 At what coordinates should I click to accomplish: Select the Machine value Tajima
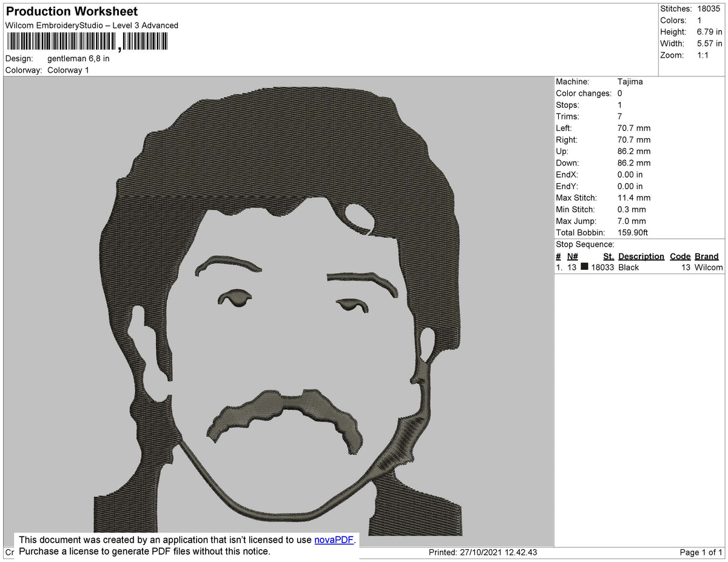pyautogui.click(x=630, y=81)
